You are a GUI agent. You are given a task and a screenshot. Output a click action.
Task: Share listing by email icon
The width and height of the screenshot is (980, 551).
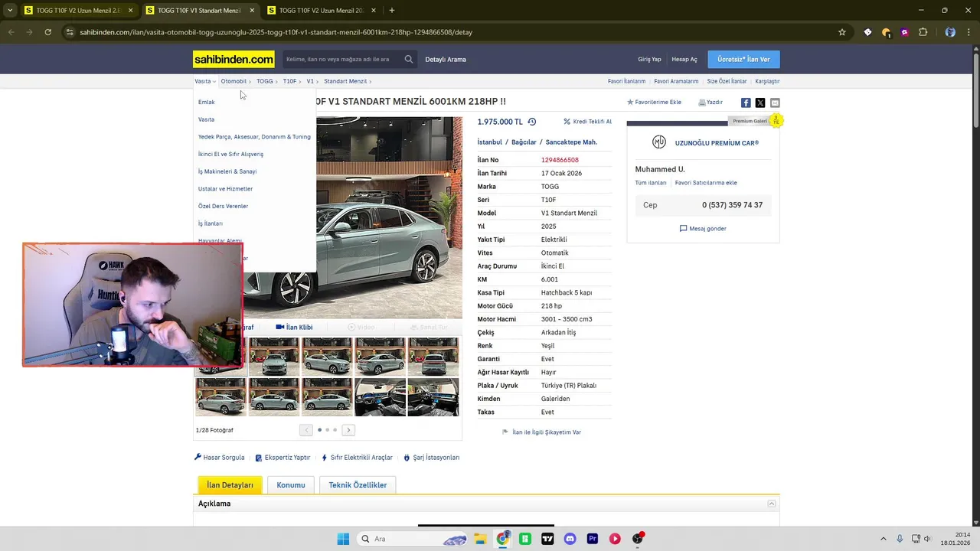775,103
